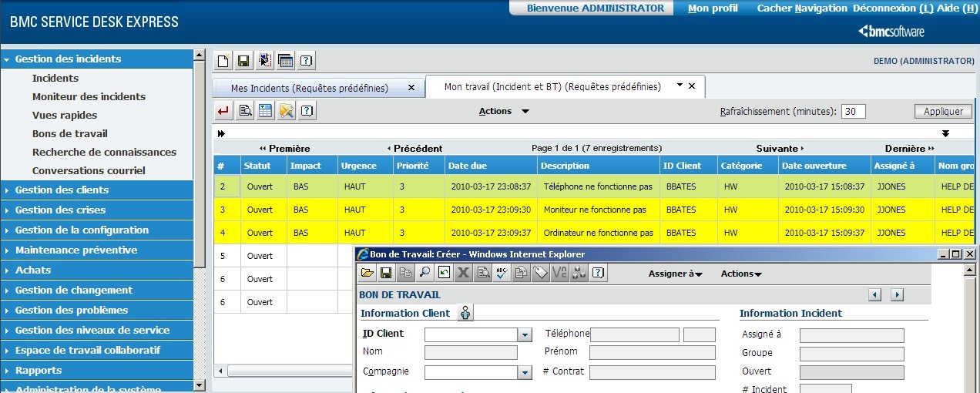This screenshot has height=393, width=980.
Task: Open Bons de travail in sidebar
Action: 70,133
